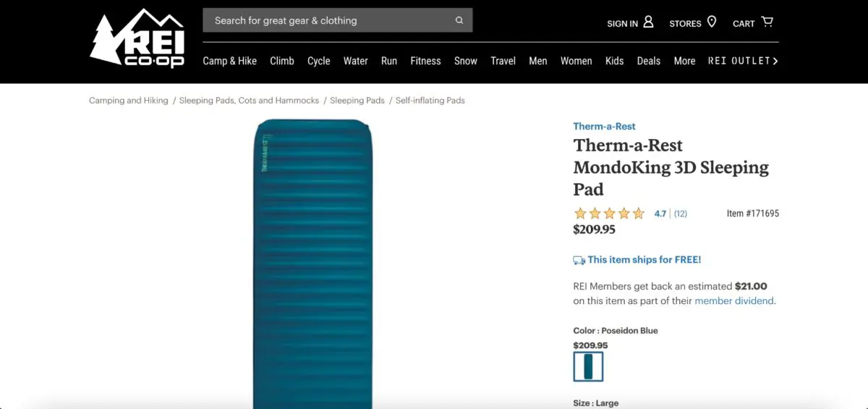Go to Self-inflating Pads breadcrumb
The height and width of the screenshot is (409, 868).
430,101
